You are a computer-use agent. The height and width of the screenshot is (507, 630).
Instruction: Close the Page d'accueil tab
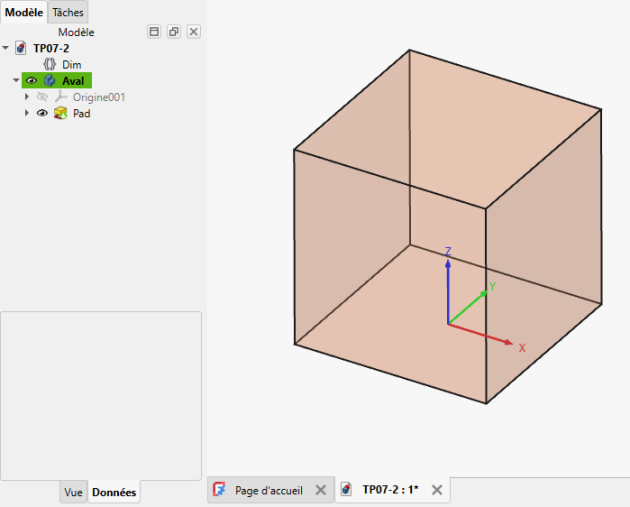[320, 490]
